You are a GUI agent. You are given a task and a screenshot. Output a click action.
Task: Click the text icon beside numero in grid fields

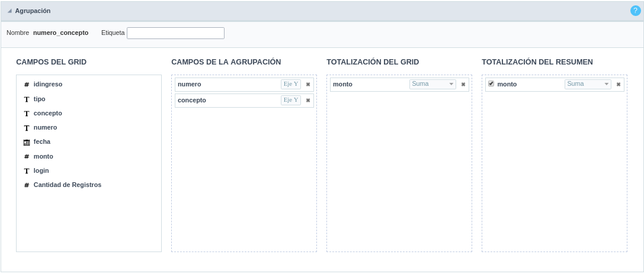pos(26,128)
